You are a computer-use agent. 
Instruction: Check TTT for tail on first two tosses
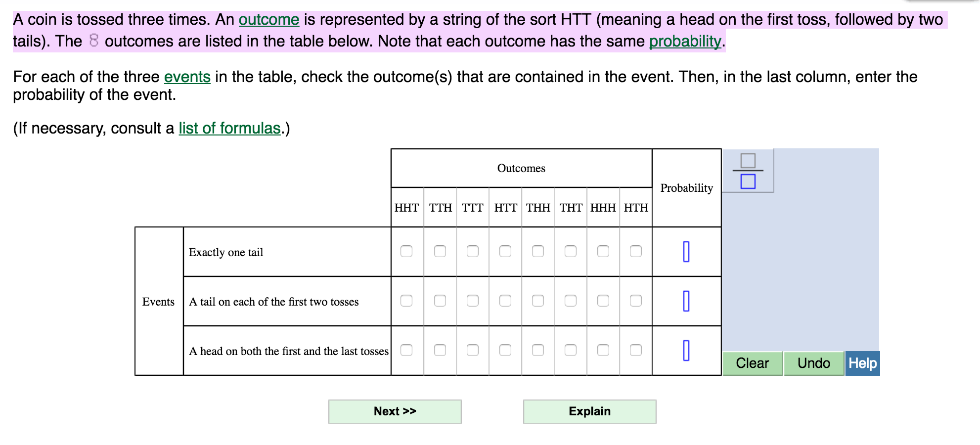coord(473,301)
